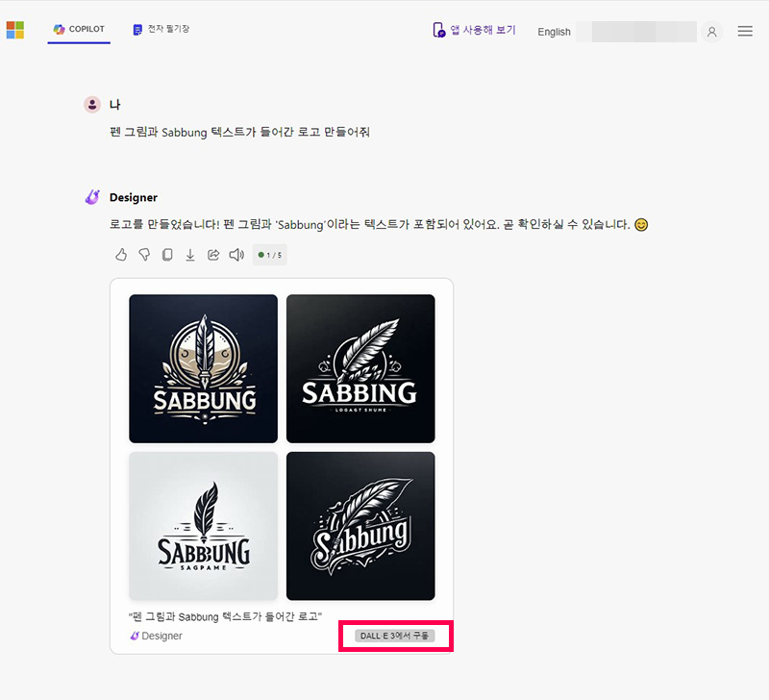The image size is (769, 700).
Task: Click the thumbs down dislike icon
Action: (144, 255)
